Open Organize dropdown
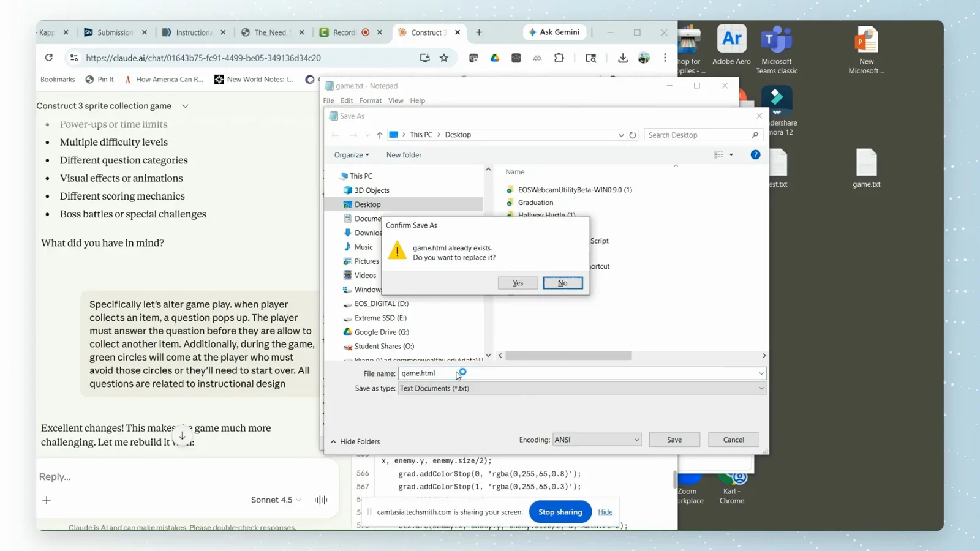Viewport: 980px width, 551px height. click(352, 155)
